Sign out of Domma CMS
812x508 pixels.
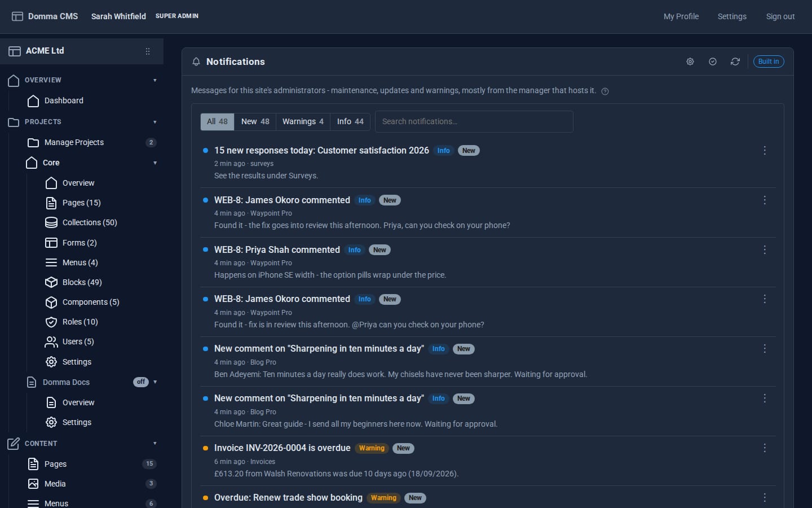pyautogui.click(x=780, y=16)
